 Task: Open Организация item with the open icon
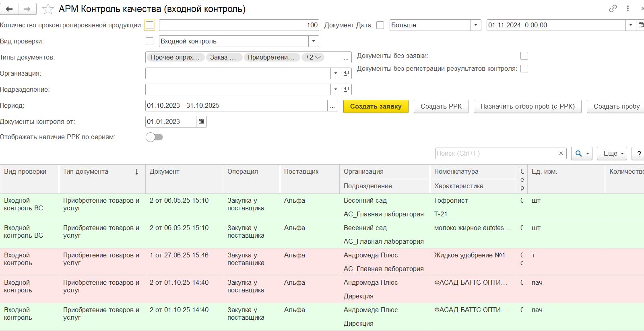346,74
